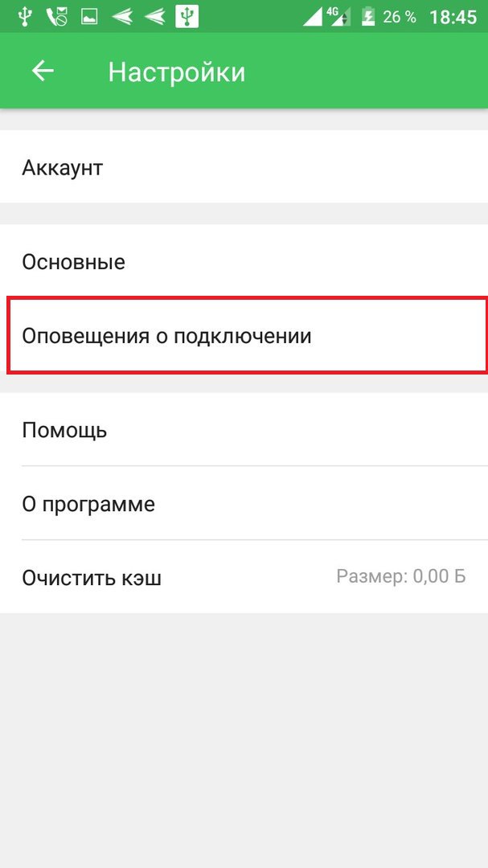Tap the battery charging icon

[x=368, y=16]
